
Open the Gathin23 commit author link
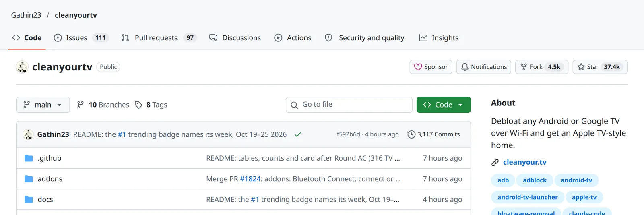tap(53, 134)
